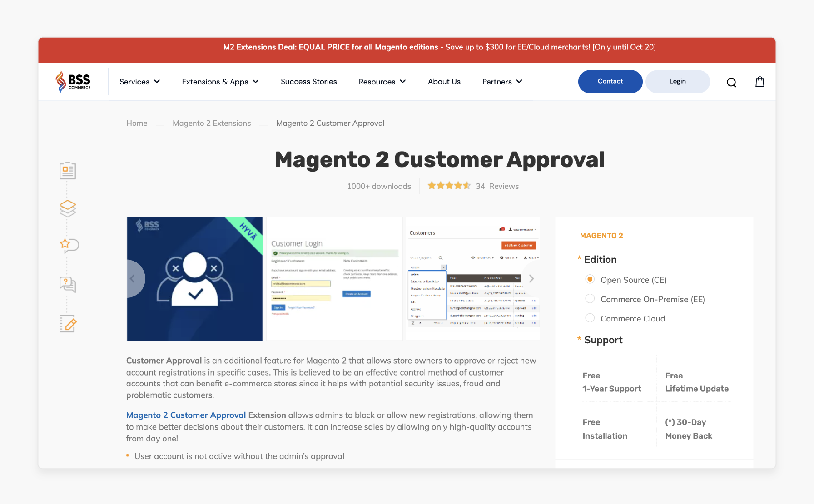This screenshot has width=814, height=504.
Task: Click the Contact button
Action: (x=610, y=81)
